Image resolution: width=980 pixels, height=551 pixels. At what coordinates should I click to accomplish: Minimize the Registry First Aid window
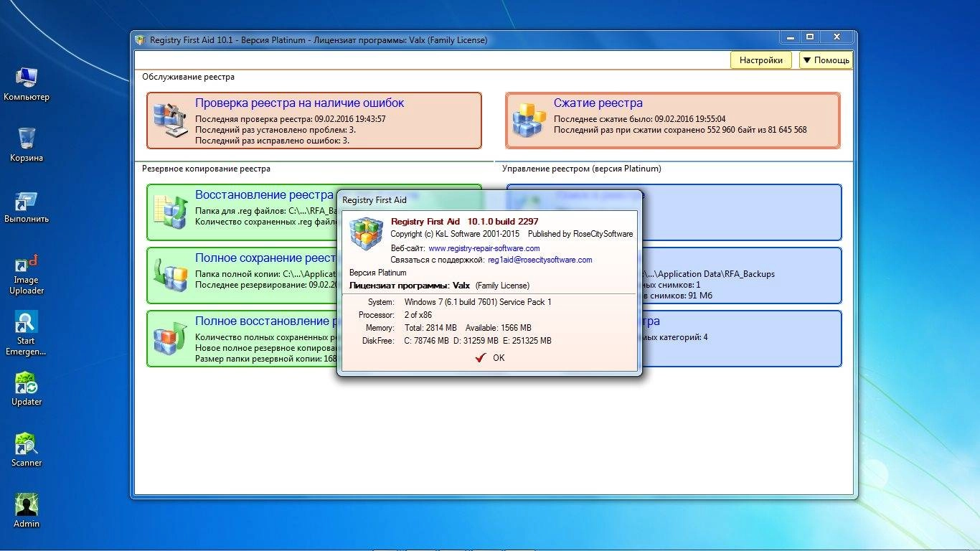tap(791, 37)
